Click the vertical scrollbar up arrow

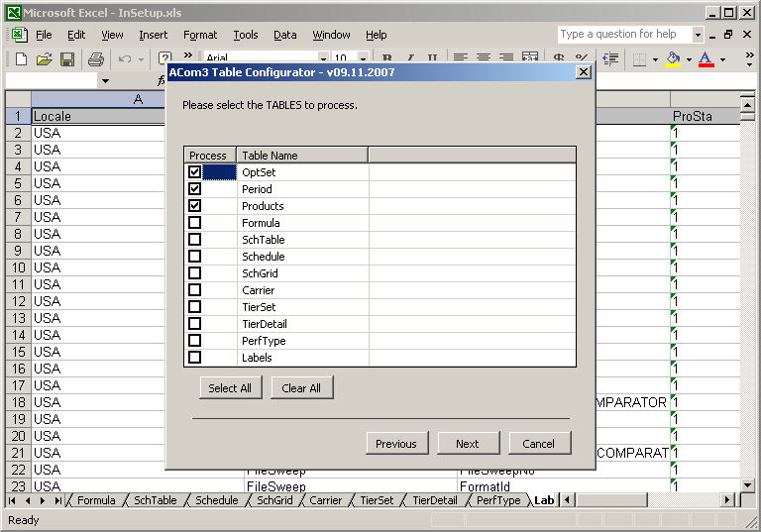747,105
